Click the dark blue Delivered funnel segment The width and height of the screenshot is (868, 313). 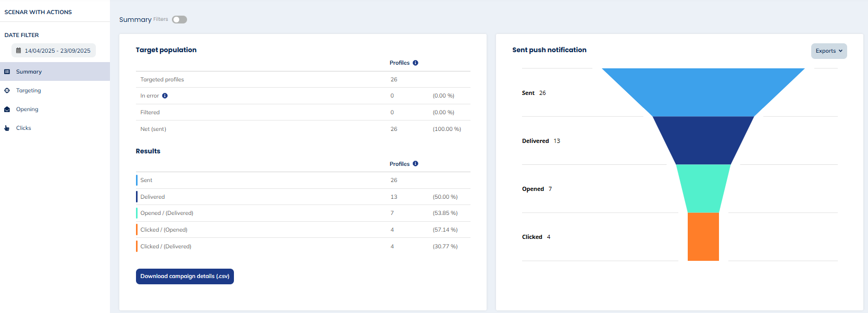pyautogui.click(x=703, y=140)
